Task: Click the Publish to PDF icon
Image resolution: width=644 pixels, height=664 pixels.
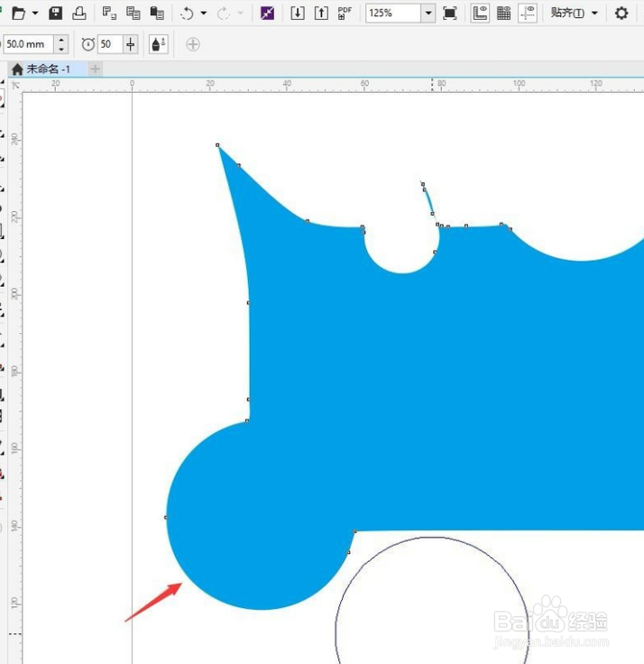Action: [x=345, y=14]
